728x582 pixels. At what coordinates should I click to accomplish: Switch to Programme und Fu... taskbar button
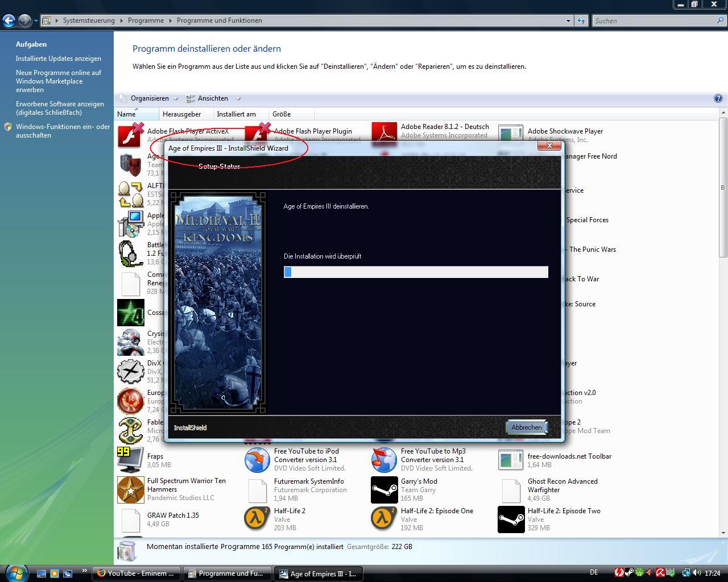point(227,573)
